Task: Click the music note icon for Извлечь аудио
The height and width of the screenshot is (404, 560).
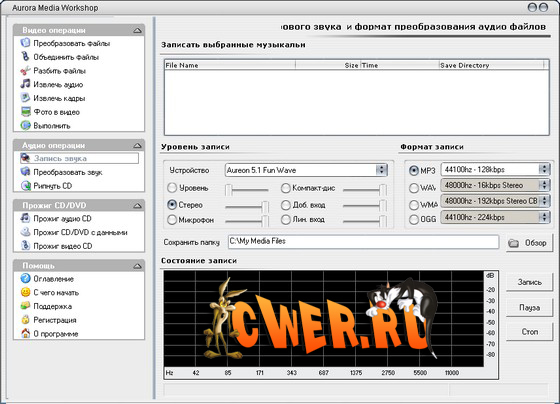Action: 25,84
